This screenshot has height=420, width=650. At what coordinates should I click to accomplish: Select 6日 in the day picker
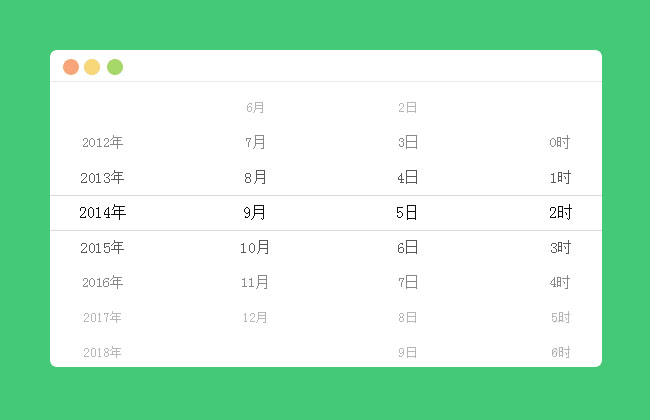pos(407,248)
